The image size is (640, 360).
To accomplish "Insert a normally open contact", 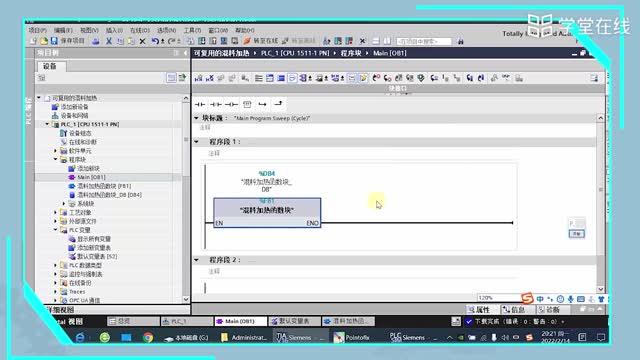I will (x=200, y=104).
